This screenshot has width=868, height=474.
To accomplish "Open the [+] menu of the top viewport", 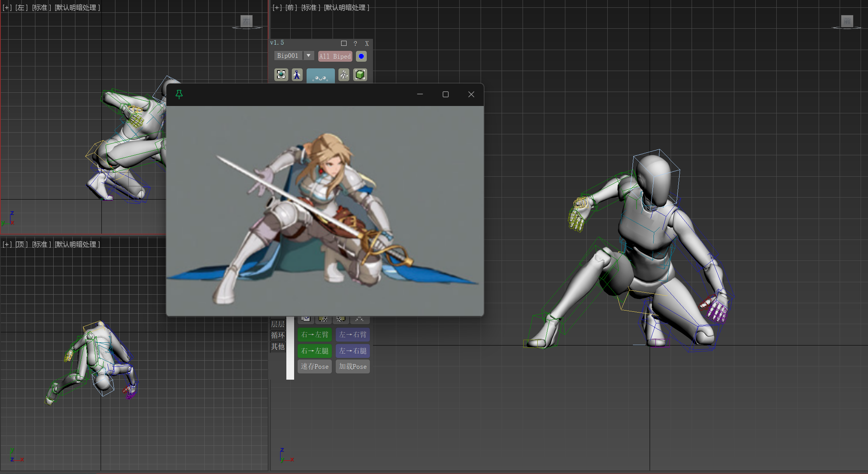I will point(7,245).
